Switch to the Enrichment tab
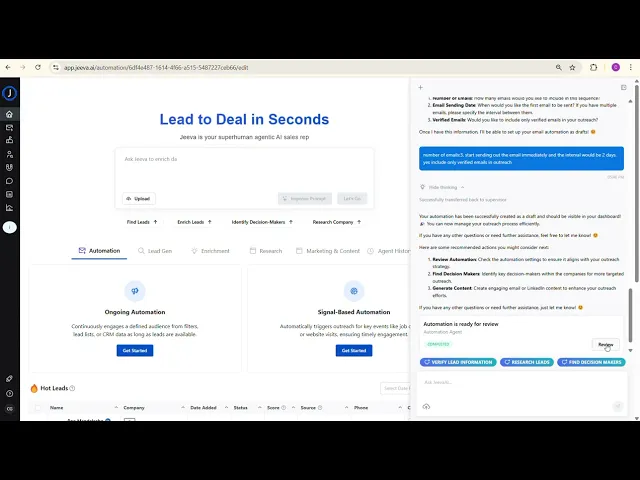 click(x=210, y=251)
